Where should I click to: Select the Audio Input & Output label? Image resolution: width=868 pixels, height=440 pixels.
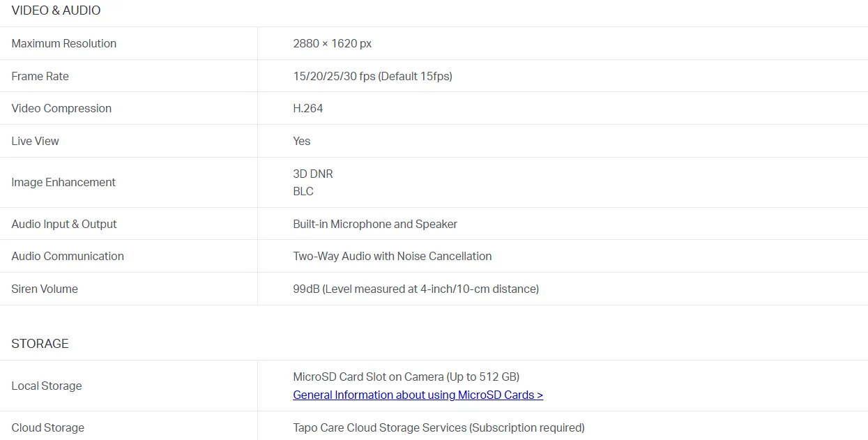click(x=64, y=224)
